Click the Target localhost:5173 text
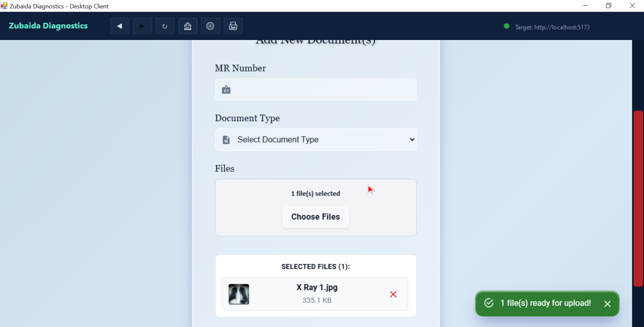The image size is (644, 327). pos(552,27)
